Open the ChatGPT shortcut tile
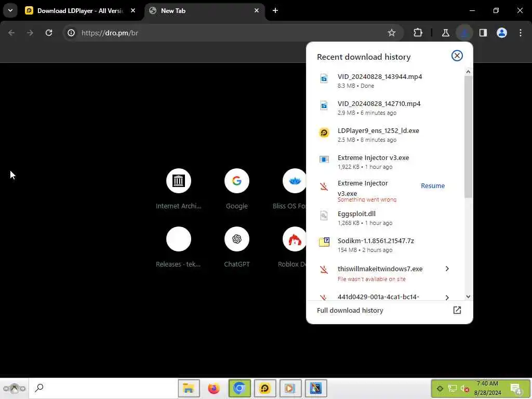Viewport: 532px width, 399px height. pos(237,247)
